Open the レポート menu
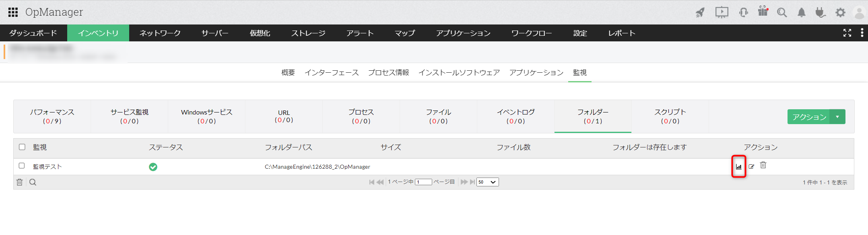Screen dimensions: 868x235 (622, 33)
